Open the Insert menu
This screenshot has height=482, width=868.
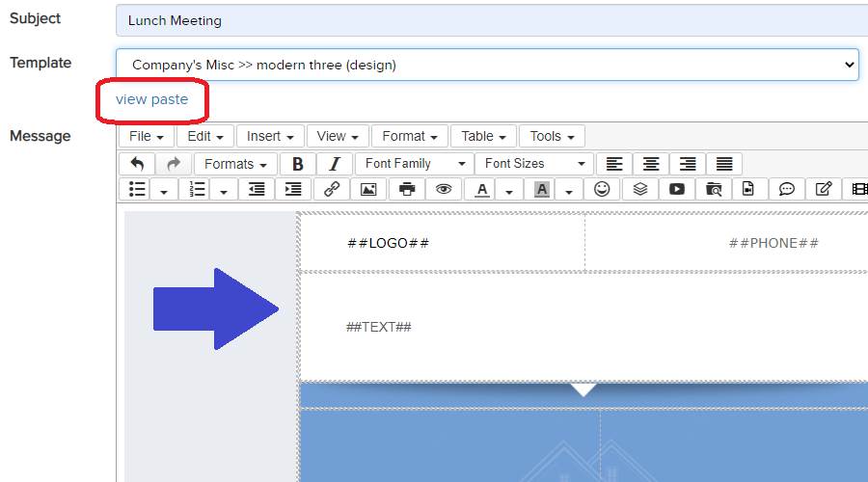pos(270,136)
